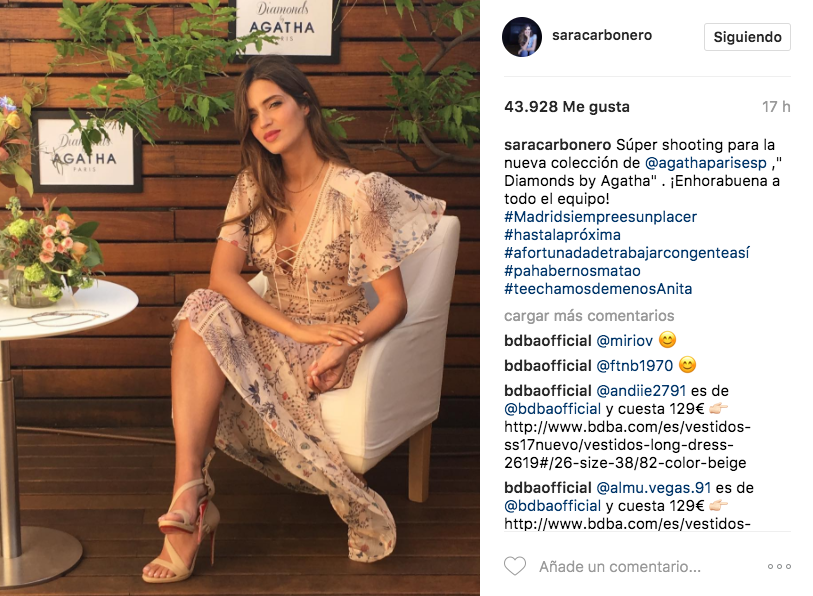
Task: Open hashtag #afortunadadetrabajarcongenteasí
Action: pyautogui.click(x=627, y=253)
